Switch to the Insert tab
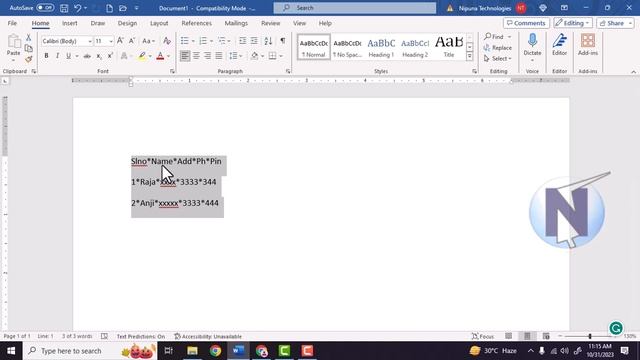The height and width of the screenshot is (360, 640). point(70,23)
